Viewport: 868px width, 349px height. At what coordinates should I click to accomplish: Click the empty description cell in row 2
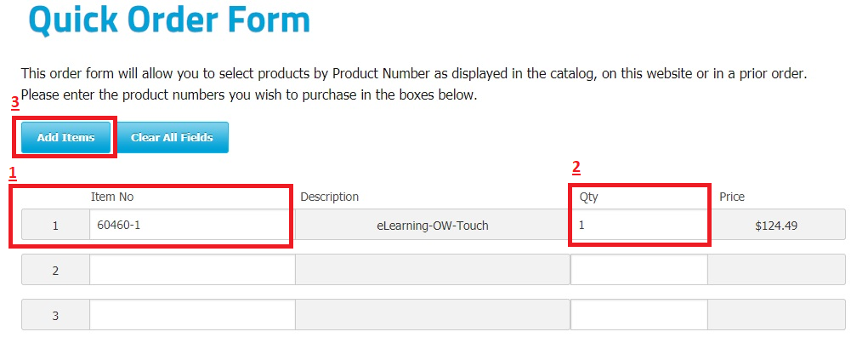(x=432, y=270)
